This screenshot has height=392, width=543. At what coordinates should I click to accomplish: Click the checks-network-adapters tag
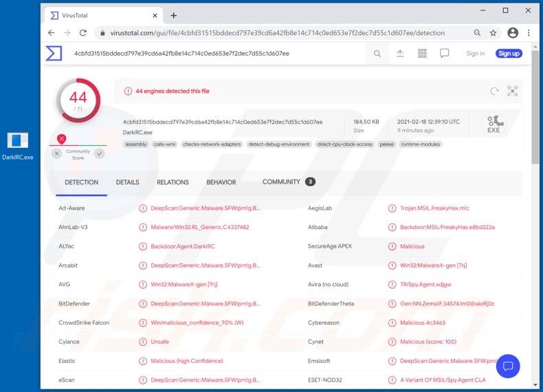(x=212, y=144)
